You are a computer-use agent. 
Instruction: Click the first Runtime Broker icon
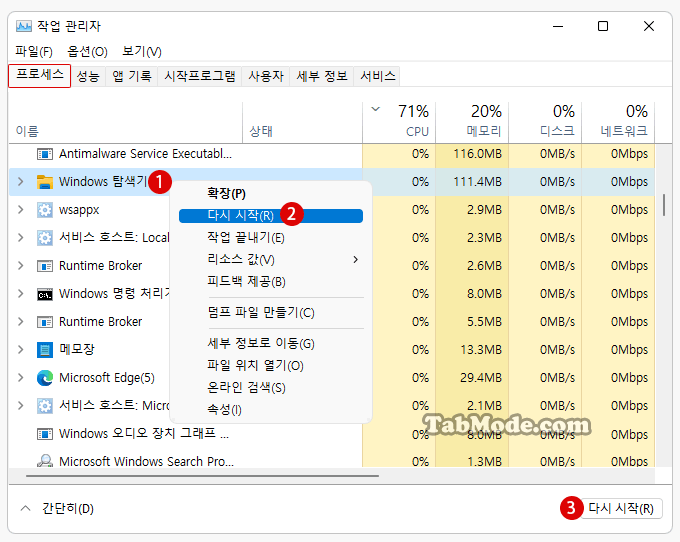point(45,266)
